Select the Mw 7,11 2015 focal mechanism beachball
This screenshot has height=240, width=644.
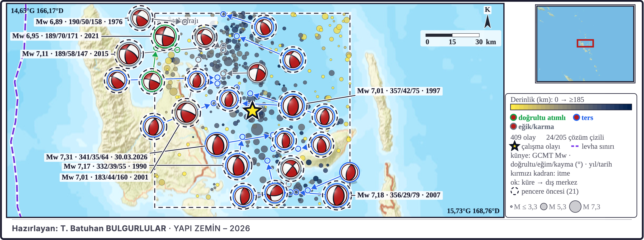coord(129,54)
